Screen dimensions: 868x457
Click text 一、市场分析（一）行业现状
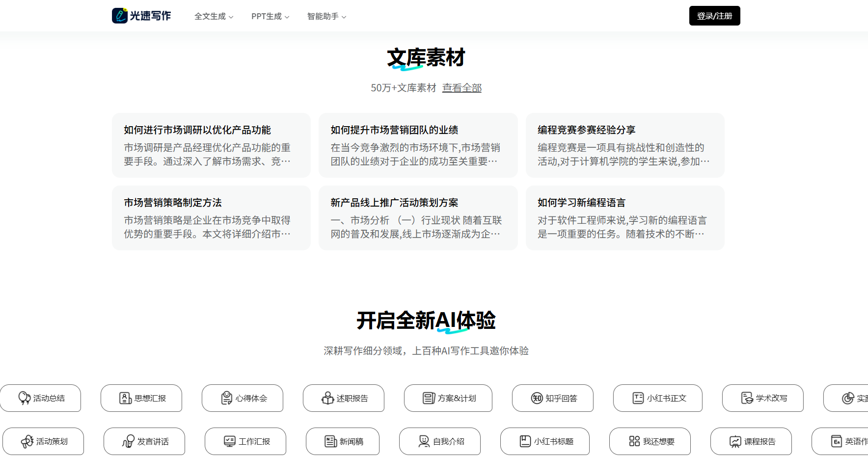point(395,220)
